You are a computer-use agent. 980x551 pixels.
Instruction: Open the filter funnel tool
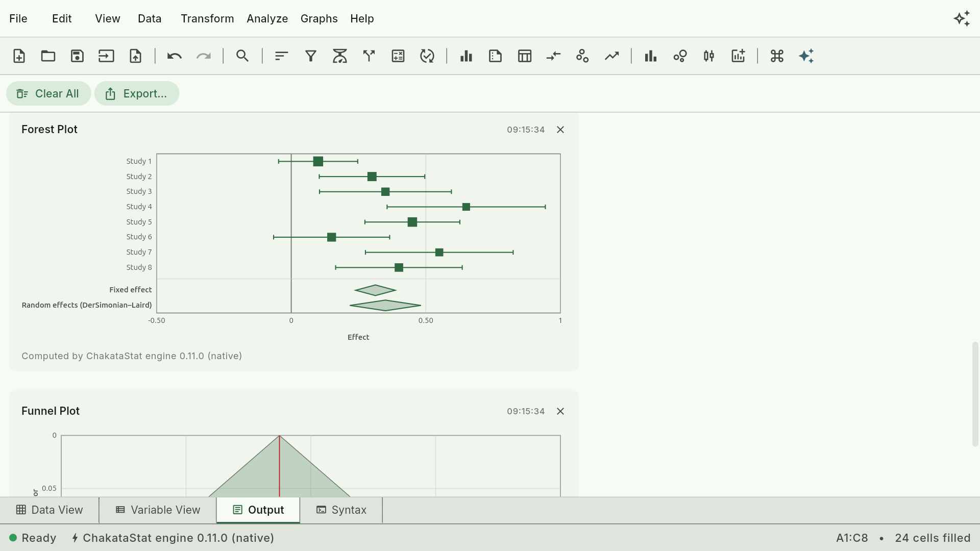[x=310, y=56]
